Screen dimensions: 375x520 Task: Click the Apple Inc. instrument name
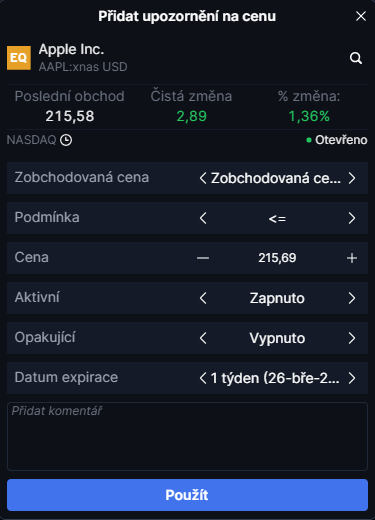click(71, 50)
